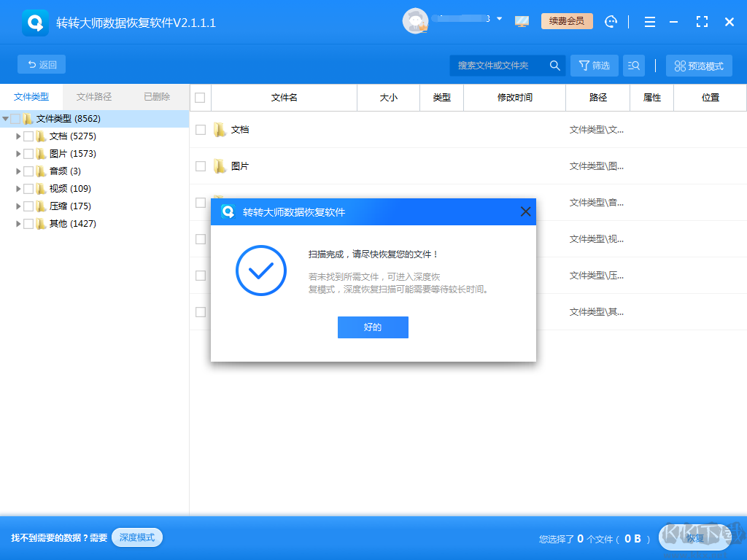
Task: Collapse the 文件类型 (8562) root node
Action: click(6, 119)
